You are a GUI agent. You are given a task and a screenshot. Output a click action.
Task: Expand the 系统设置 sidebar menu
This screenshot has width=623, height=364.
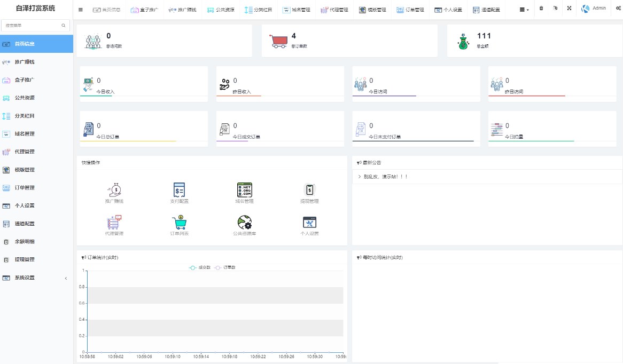point(36,278)
